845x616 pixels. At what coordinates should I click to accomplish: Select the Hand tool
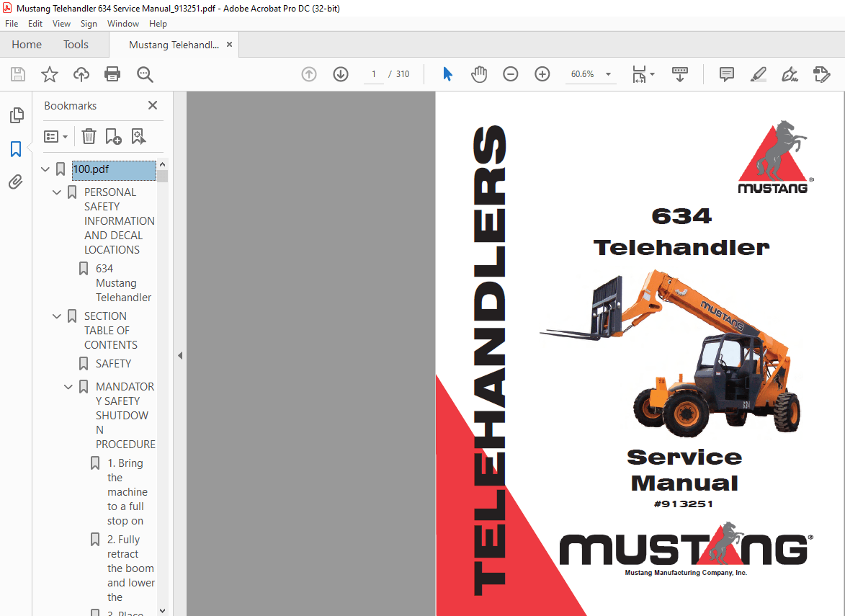pyautogui.click(x=479, y=74)
